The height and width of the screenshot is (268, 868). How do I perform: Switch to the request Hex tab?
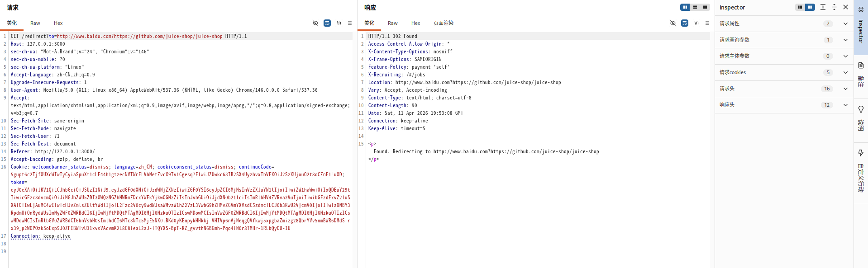coord(58,23)
